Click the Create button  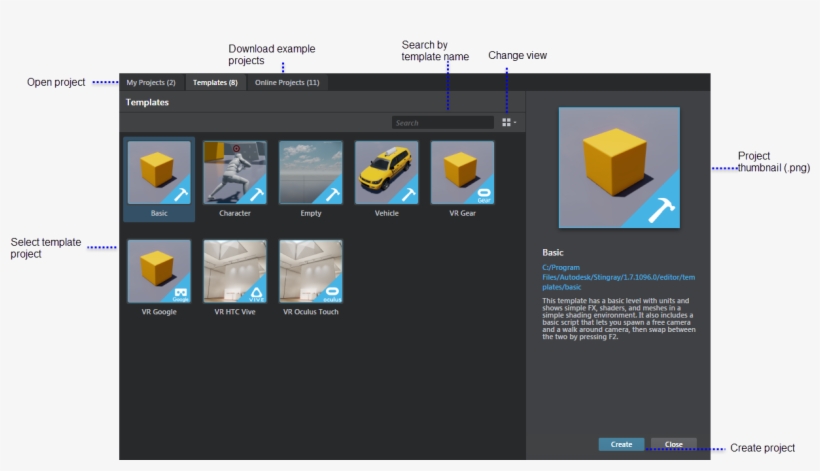[621, 444]
